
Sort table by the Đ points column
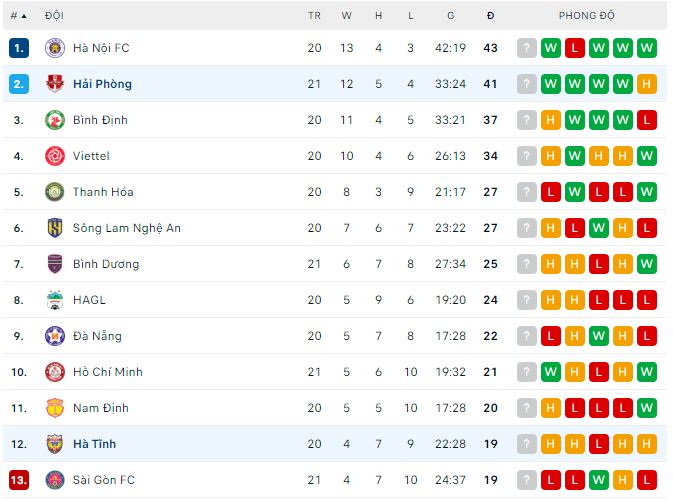(490, 16)
